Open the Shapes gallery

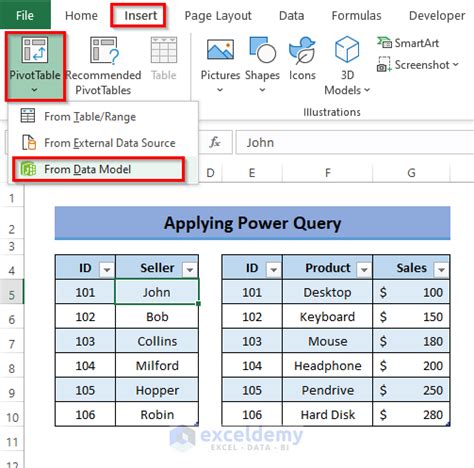click(262, 66)
